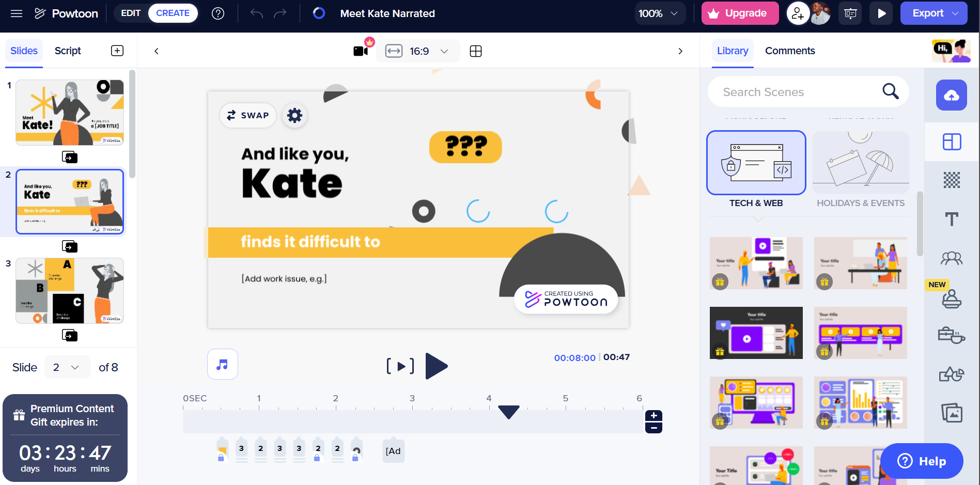
Task: Switch to the Library tab
Action: tap(733, 51)
